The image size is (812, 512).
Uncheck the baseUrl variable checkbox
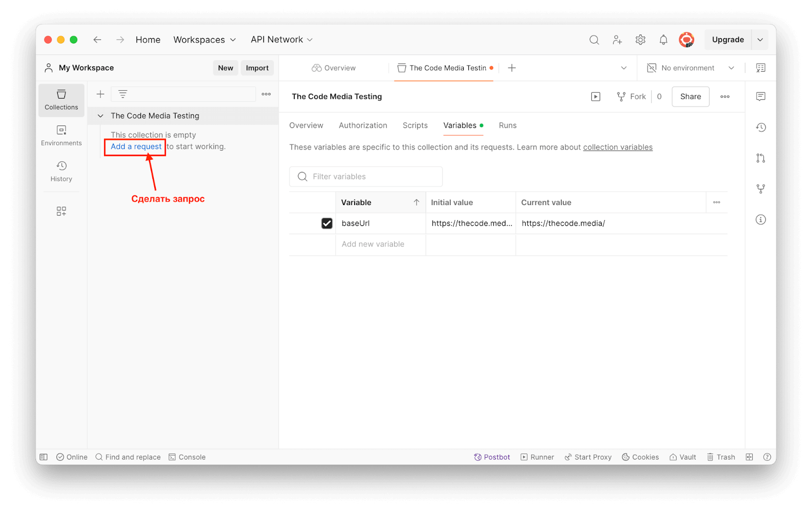click(x=327, y=223)
